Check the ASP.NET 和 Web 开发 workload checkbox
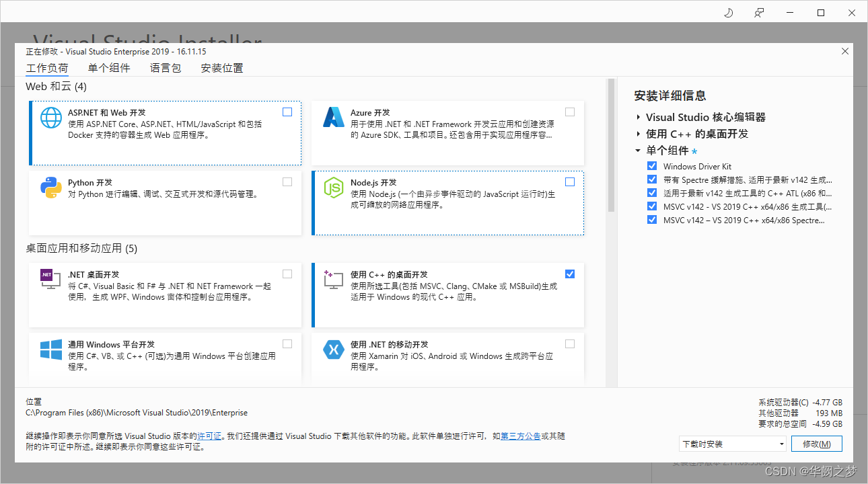Screen dimensions: 868x484 (287, 112)
